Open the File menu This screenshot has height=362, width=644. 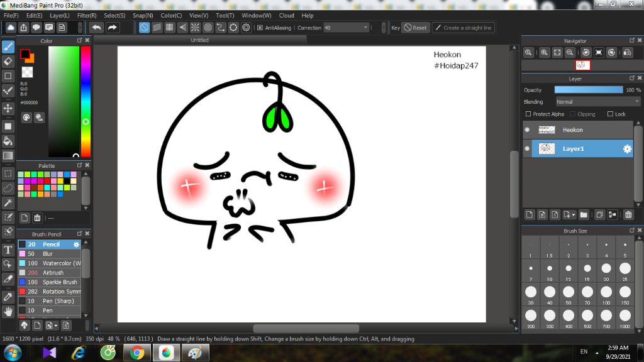point(11,15)
